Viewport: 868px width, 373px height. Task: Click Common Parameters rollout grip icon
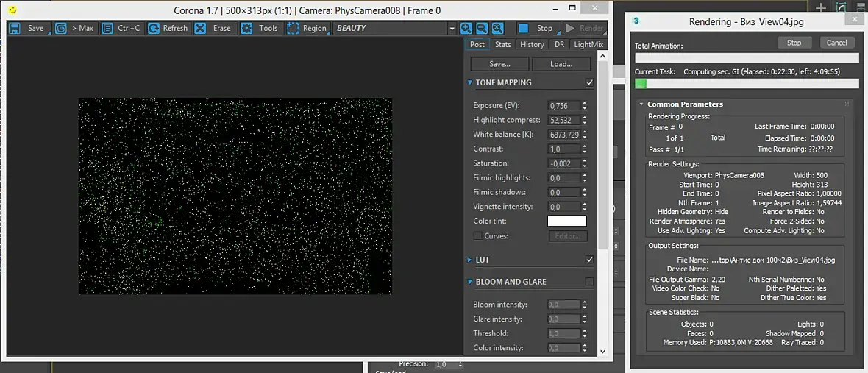pyautogui.click(x=847, y=104)
